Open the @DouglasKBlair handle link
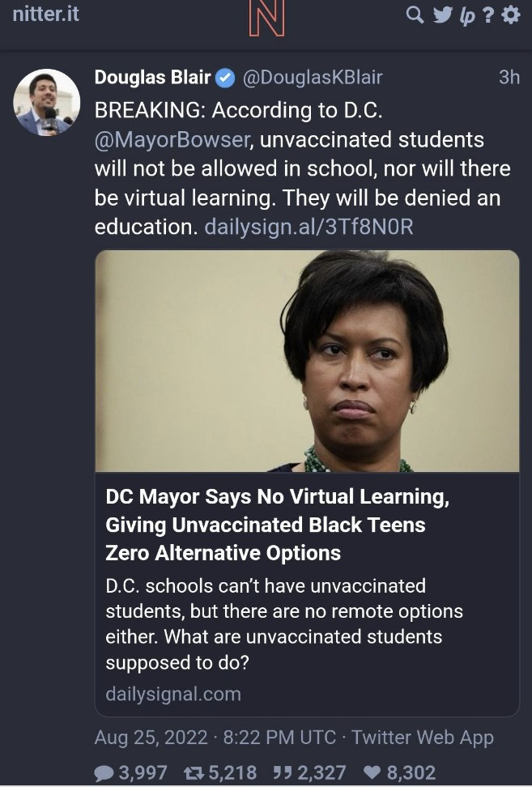Screen dimensions: 532x787 [313, 77]
